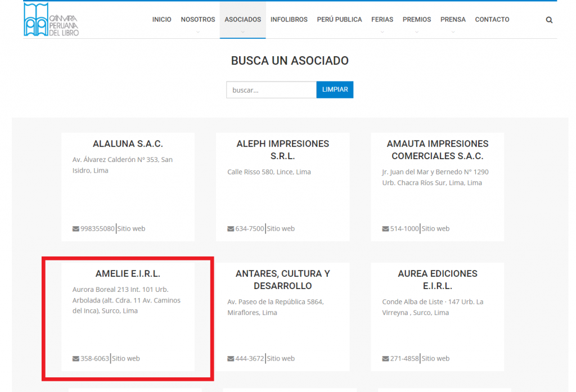Screen dimensions: 576x392
Task: Expand the PRENSA submenu chevron
Action: point(453,32)
